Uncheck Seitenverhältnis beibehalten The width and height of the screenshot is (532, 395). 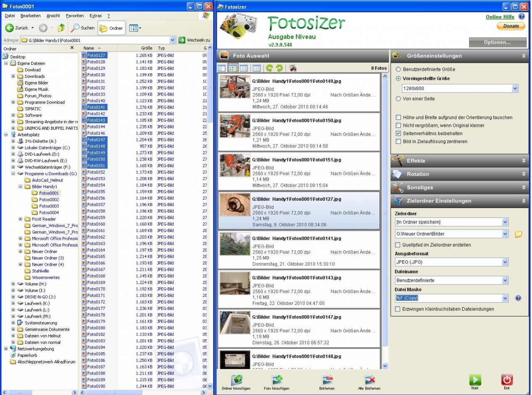pos(399,133)
